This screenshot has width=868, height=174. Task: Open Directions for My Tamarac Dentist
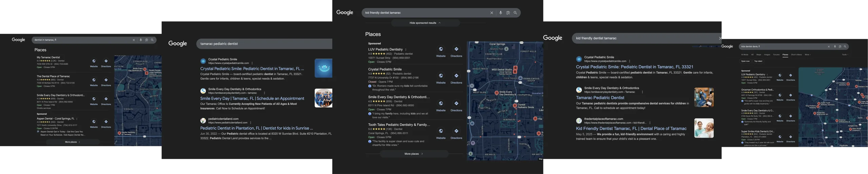106,63
